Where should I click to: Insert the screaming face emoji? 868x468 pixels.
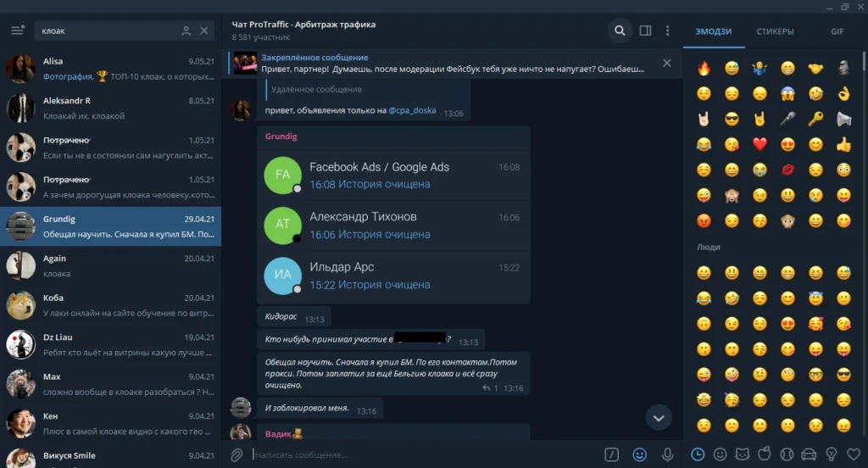(787, 93)
